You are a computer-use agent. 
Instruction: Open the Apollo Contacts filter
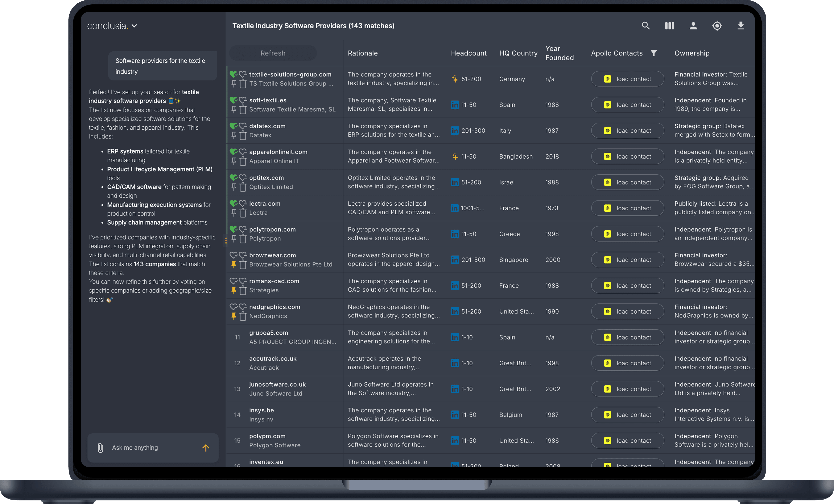click(654, 53)
